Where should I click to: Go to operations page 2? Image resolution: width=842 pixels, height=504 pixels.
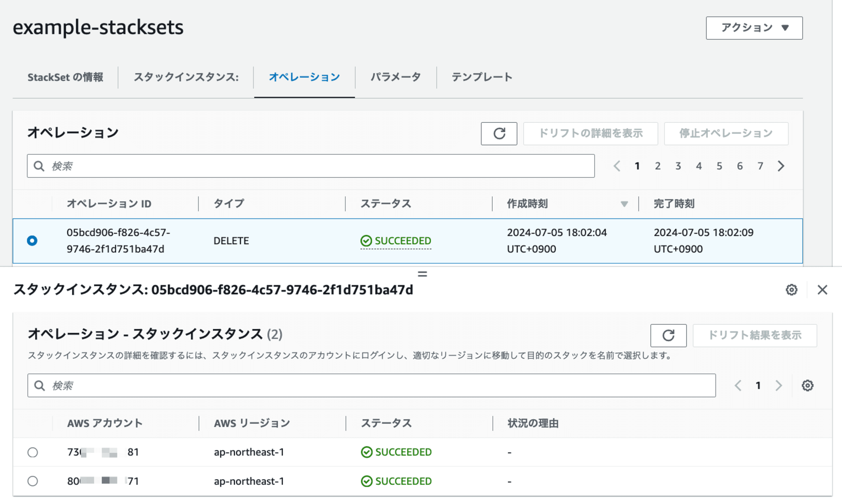(658, 166)
